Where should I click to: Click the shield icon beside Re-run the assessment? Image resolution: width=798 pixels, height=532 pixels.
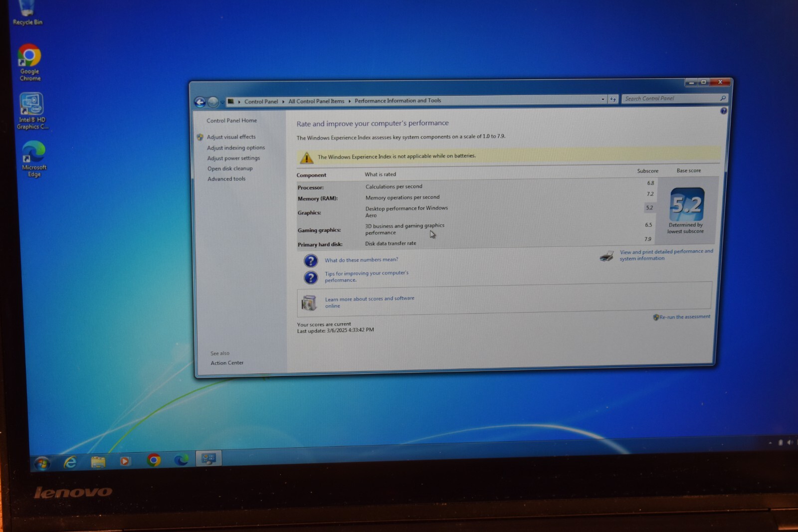pos(656,318)
